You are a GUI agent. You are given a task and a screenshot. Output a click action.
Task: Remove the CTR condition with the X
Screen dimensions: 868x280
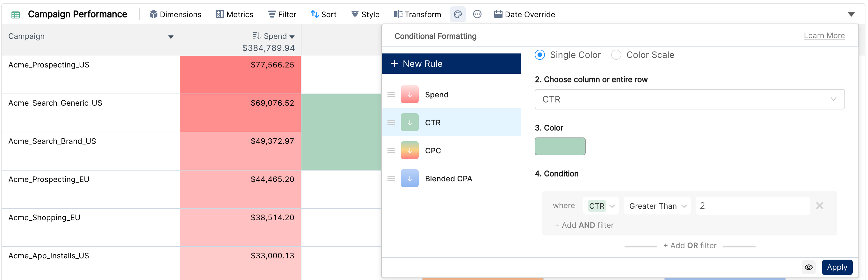(x=819, y=206)
